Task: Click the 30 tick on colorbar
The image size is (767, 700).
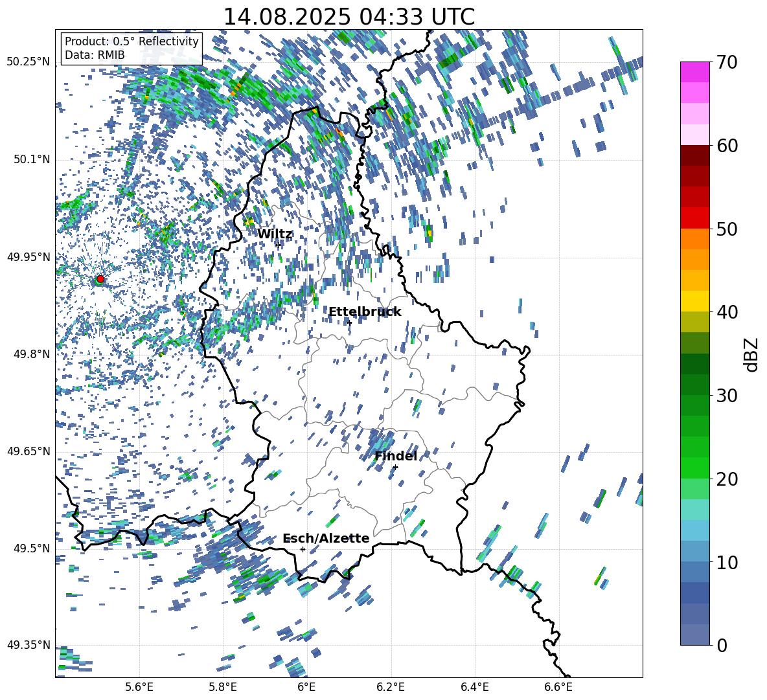Action: 726,396
